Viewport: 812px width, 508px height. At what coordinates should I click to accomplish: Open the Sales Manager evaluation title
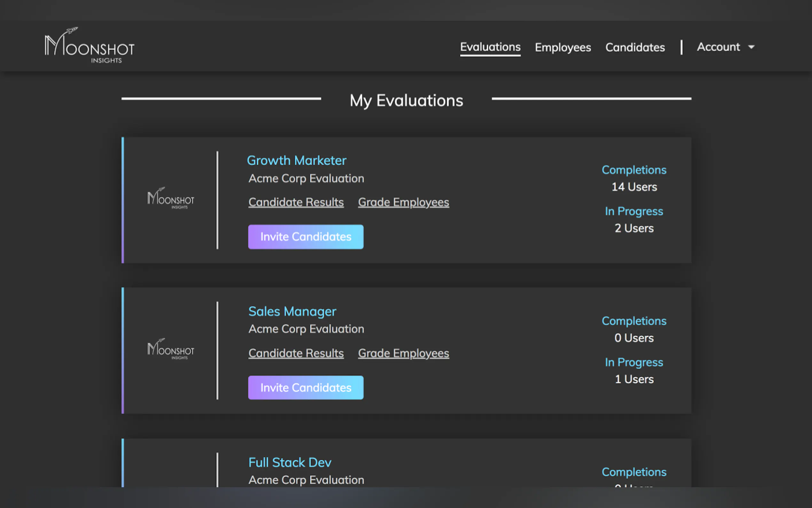(292, 312)
